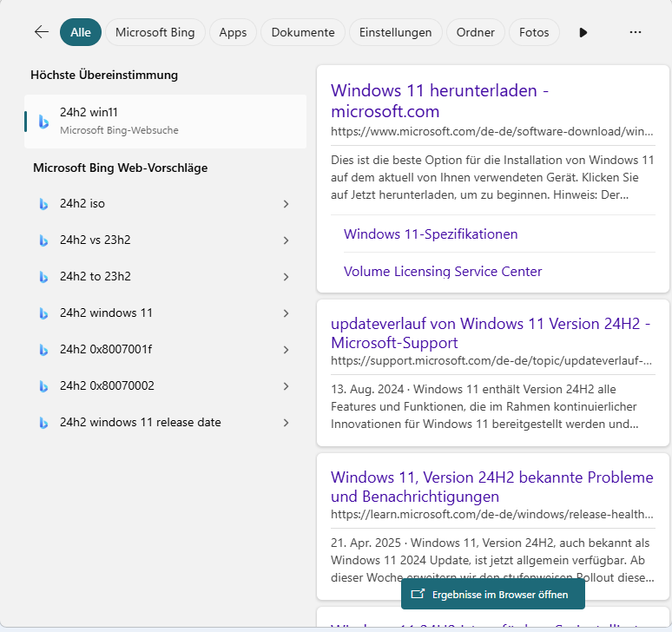Click the Bing icon next to 24h2 vs 23h2
The image size is (672, 632).
tap(43, 240)
